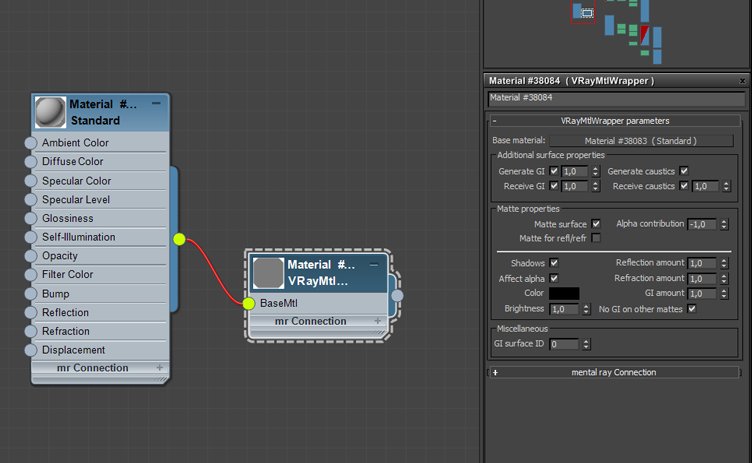Click the Generate GI value field
The image size is (752, 463).
click(575, 171)
